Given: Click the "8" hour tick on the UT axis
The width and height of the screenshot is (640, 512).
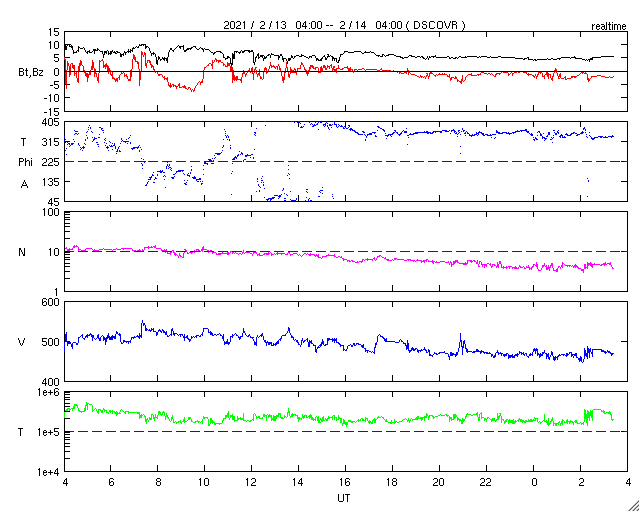Looking at the screenshot, I should pos(158,482).
